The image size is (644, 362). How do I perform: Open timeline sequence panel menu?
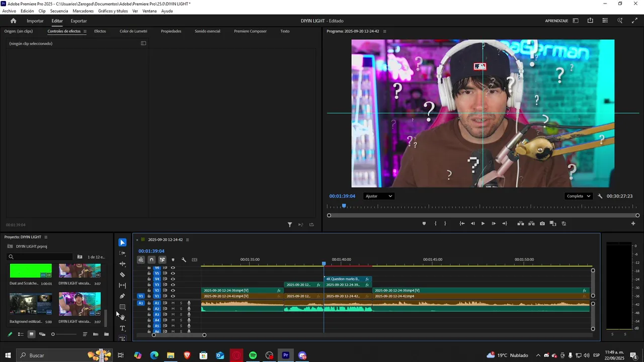187,240
